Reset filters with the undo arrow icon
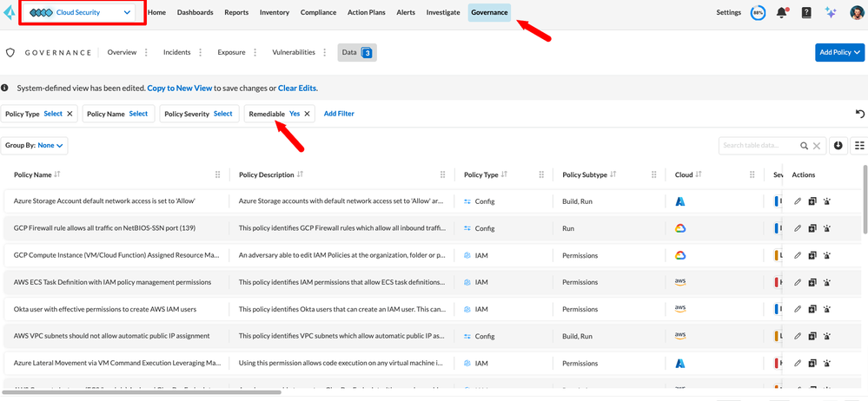 [x=859, y=114]
